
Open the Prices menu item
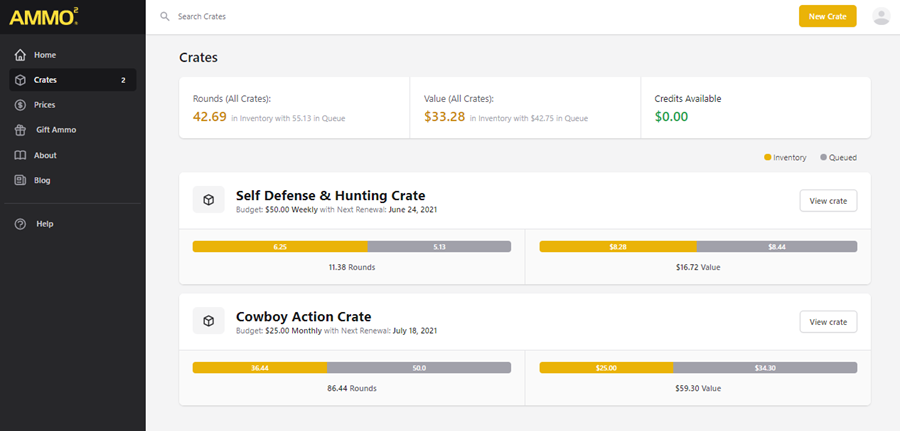point(44,105)
